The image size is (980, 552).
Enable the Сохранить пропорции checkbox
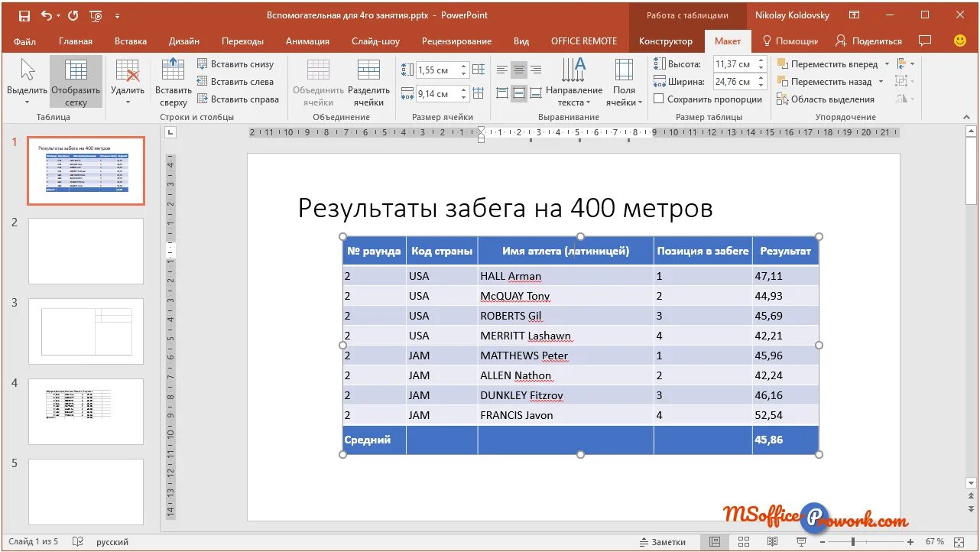(658, 99)
